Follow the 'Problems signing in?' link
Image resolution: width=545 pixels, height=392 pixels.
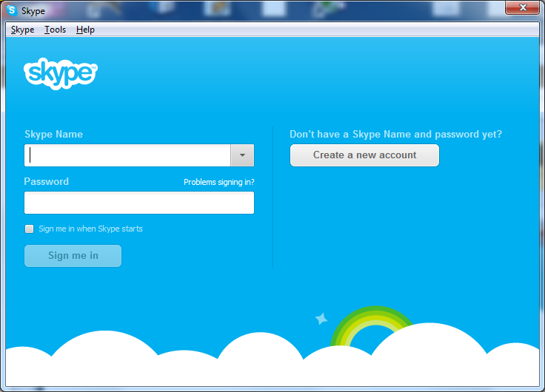(x=218, y=182)
